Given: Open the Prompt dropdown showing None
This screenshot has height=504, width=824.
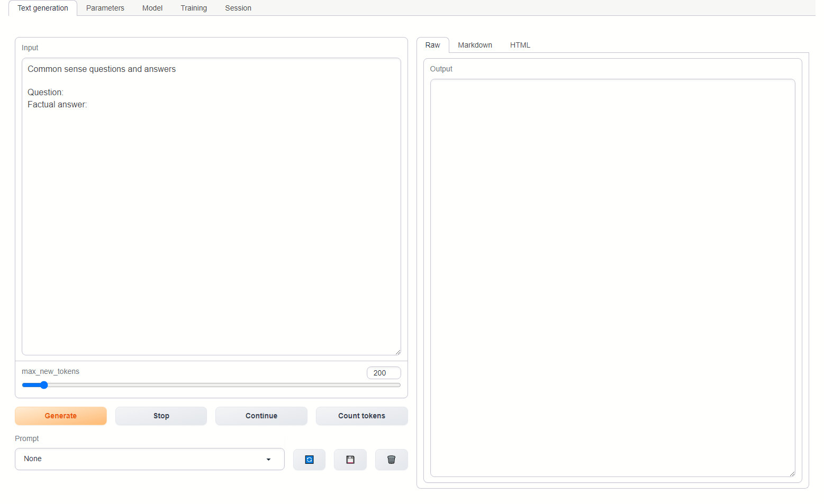Looking at the screenshot, I should [149, 459].
